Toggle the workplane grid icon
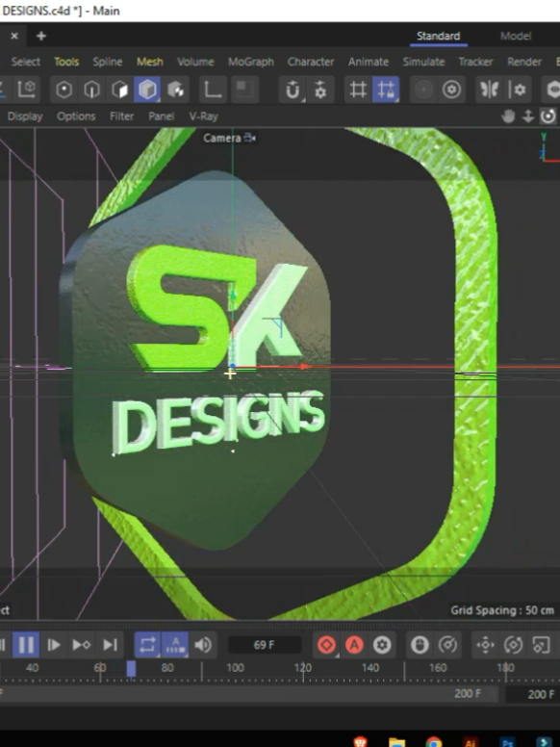The height and width of the screenshot is (747, 560). [358, 90]
